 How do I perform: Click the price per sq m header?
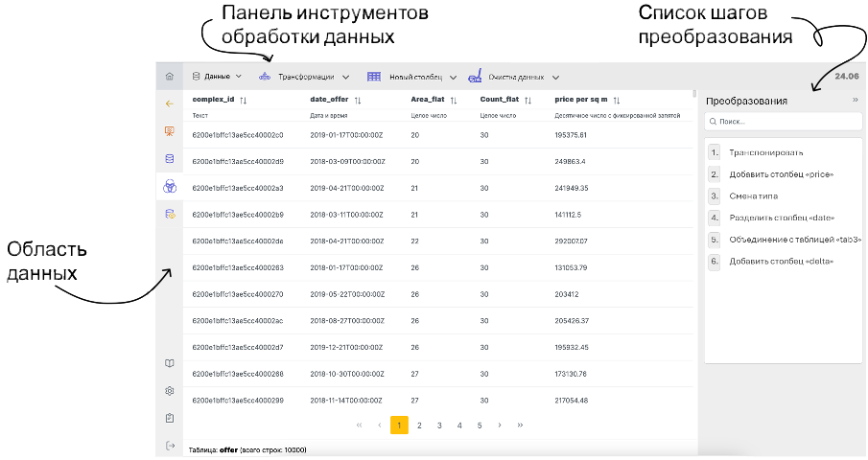580,100
